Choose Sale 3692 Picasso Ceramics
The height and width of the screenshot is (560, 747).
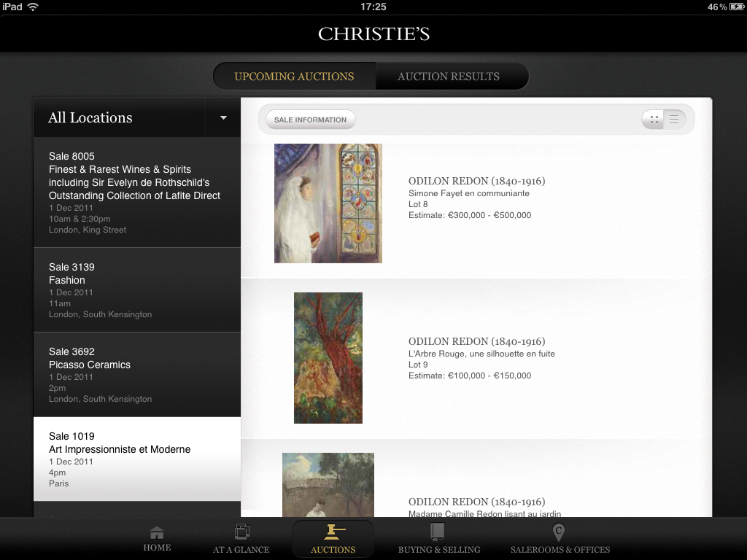click(x=136, y=375)
